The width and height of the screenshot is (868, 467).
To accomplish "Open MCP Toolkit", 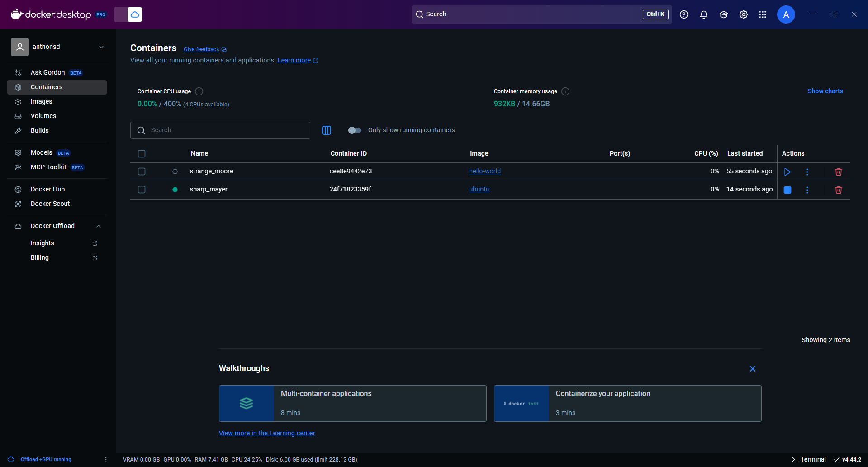I will (x=57, y=167).
